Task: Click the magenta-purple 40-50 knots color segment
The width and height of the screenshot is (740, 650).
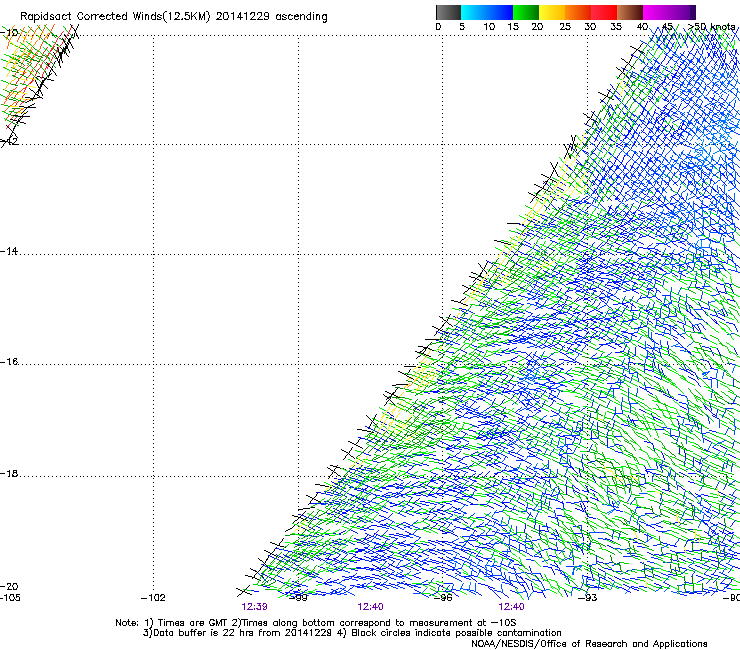Action: [669, 12]
